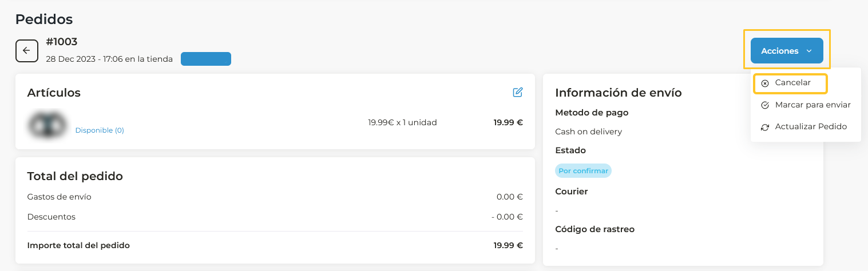Click the Por confirmar status badge
This screenshot has width=868, height=271.
point(583,171)
